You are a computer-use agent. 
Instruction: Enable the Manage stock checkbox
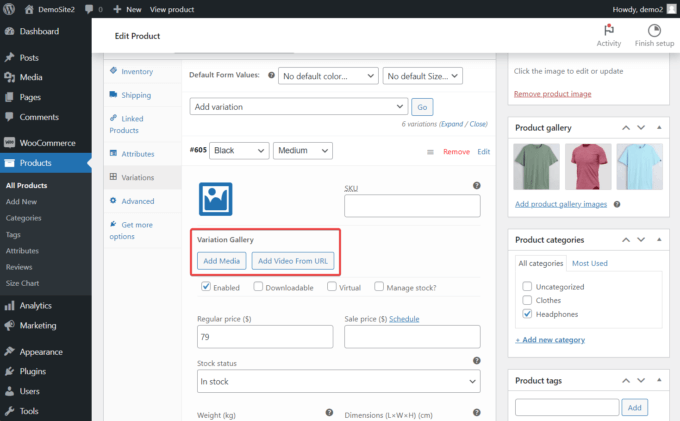pyautogui.click(x=379, y=287)
